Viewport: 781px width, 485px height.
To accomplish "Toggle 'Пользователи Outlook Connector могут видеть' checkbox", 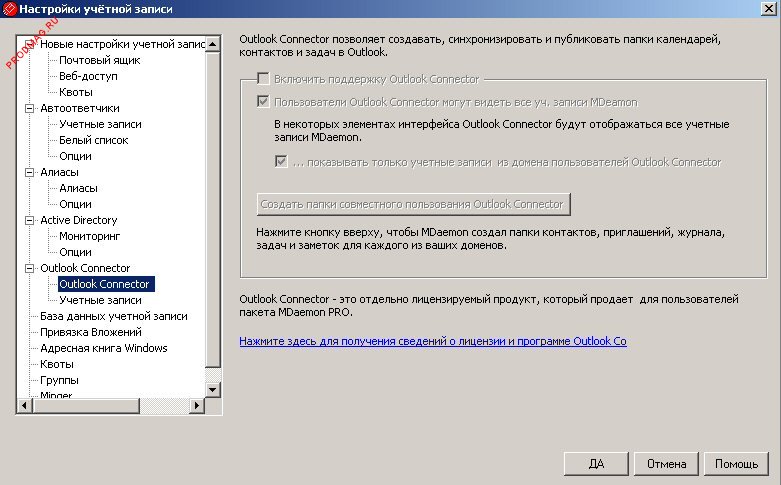I will point(264,102).
